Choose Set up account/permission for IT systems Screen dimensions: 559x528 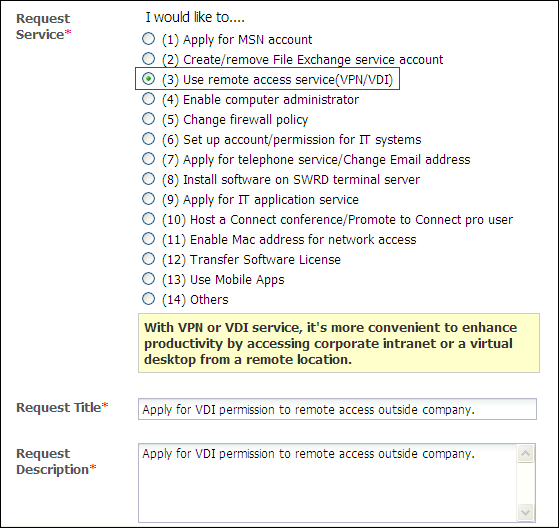(x=148, y=138)
